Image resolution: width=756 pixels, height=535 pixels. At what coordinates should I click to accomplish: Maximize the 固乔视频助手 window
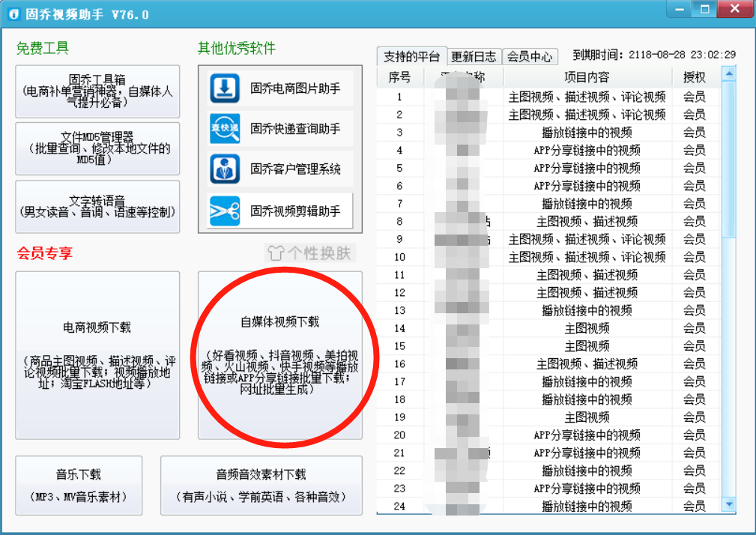(x=705, y=9)
